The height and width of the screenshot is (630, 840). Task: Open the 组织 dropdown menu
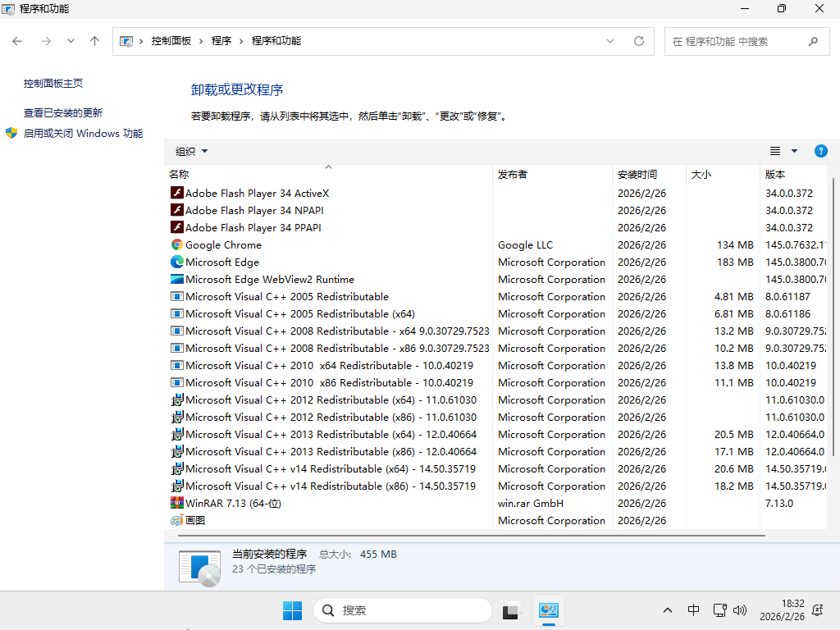coord(191,151)
